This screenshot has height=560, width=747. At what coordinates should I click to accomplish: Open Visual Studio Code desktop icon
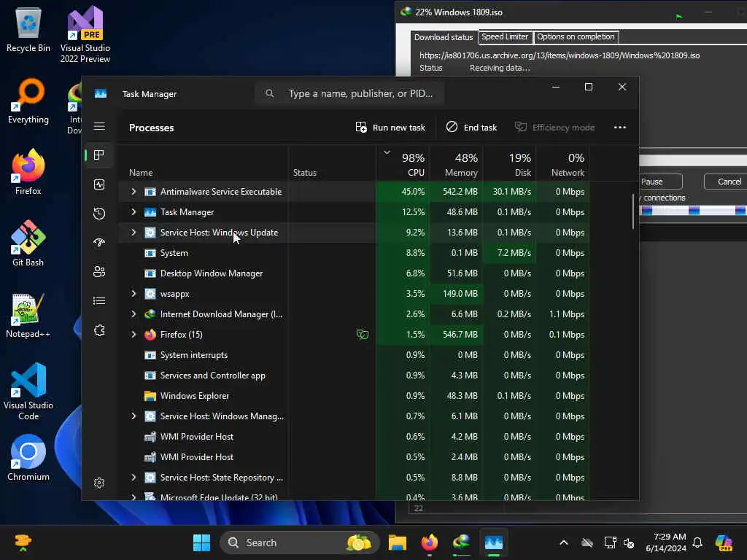[28, 392]
